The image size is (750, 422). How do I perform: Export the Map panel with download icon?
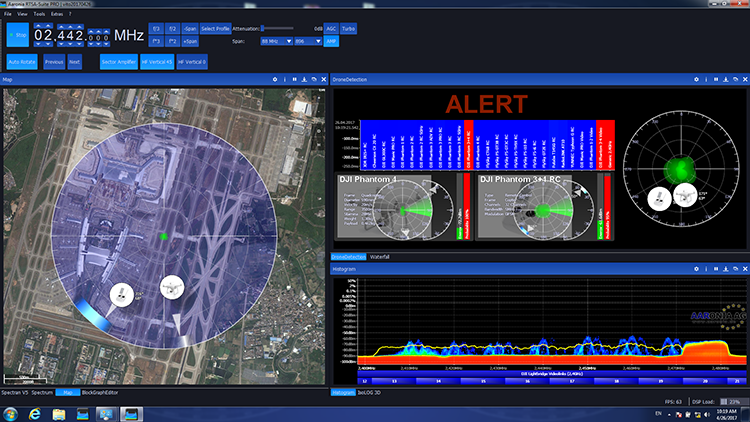tap(304, 79)
